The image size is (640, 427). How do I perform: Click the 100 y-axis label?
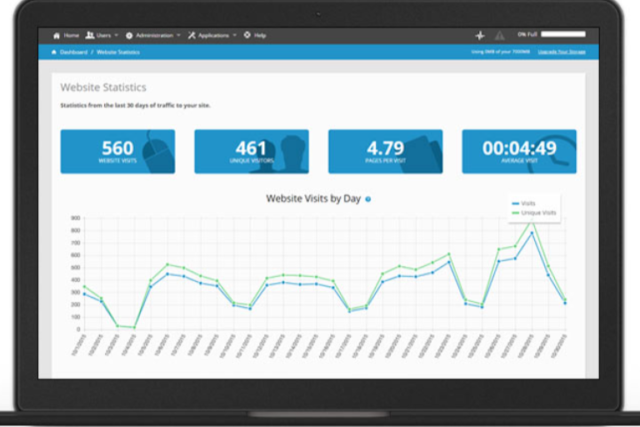[76, 317]
